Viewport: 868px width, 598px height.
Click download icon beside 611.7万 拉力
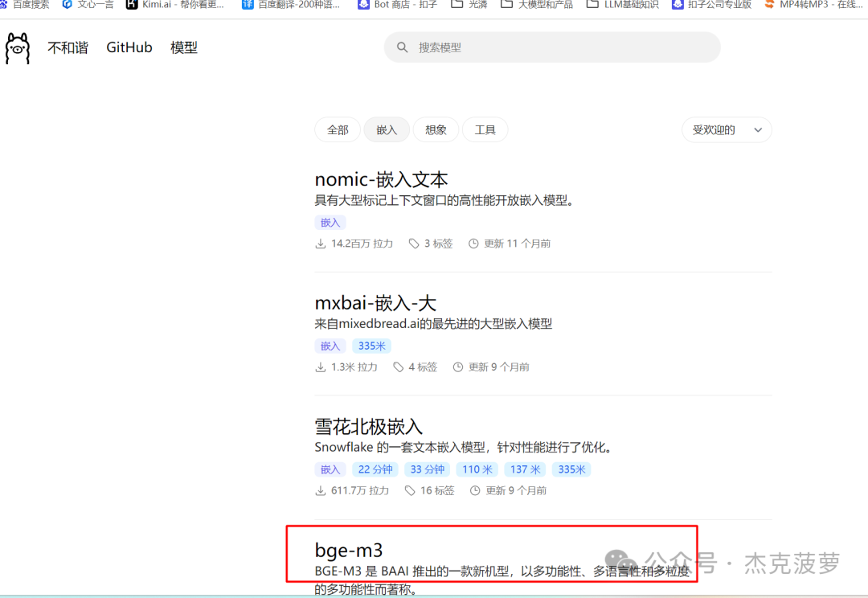tap(320, 490)
